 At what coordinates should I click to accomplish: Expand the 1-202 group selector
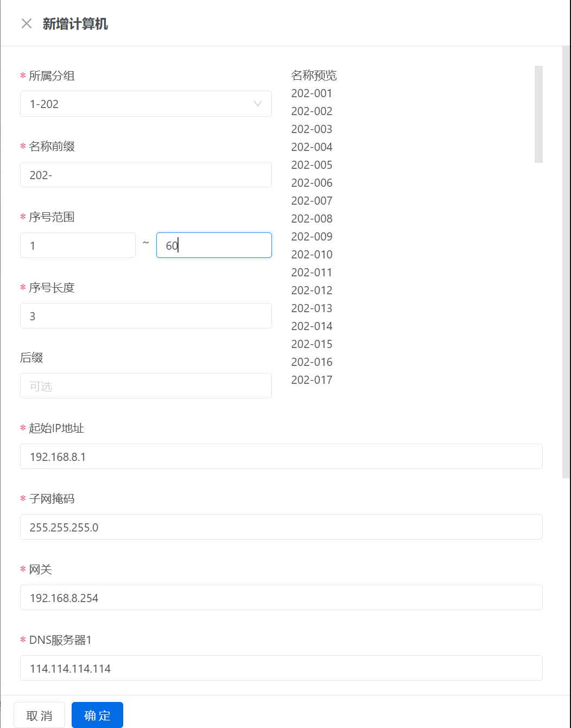pos(145,104)
